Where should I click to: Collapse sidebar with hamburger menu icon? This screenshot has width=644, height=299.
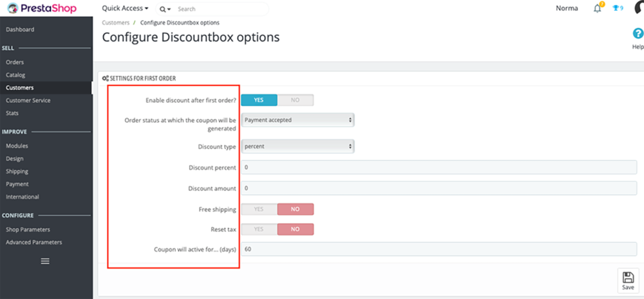(x=45, y=261)
